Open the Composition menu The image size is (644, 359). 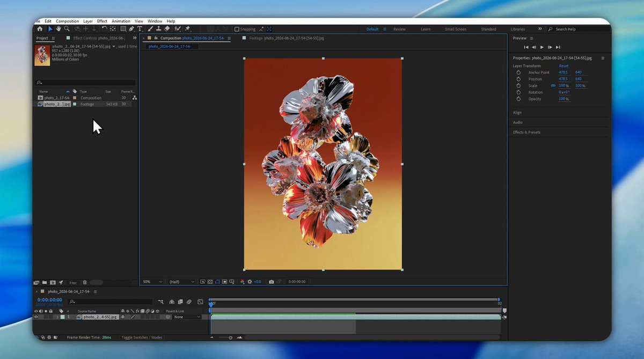[x=67, y=21]
